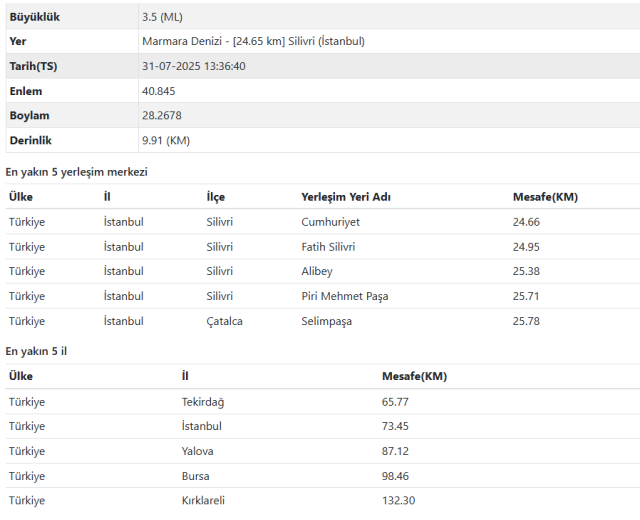The image size is (640, 520).
Task: Click the Fatih Silivri settlement name
Action: pyautogui.click(x=328, y=247)
